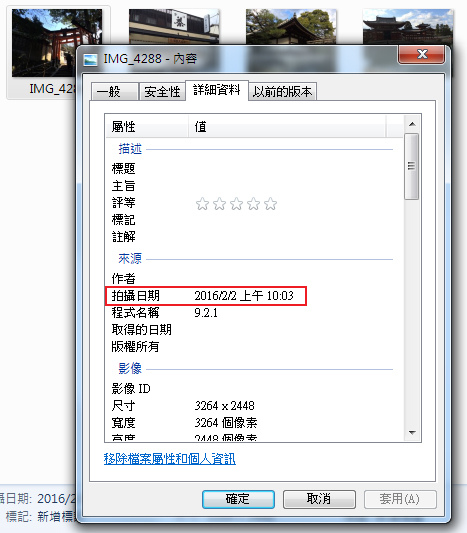Select the shop sign photo thumbnail
Screen dimensions: 467x533
tap(174, 27)
